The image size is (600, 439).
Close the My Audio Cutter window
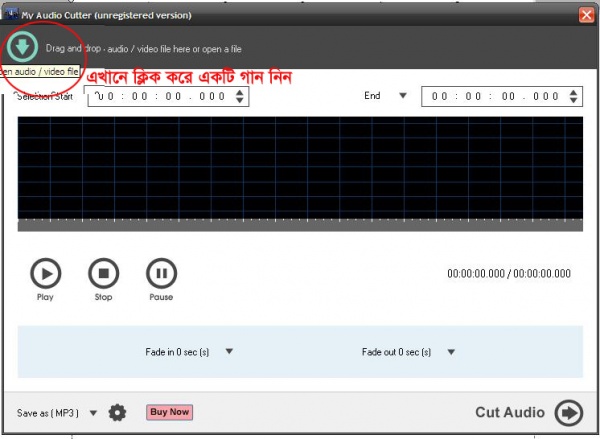[x=587, y=15]
